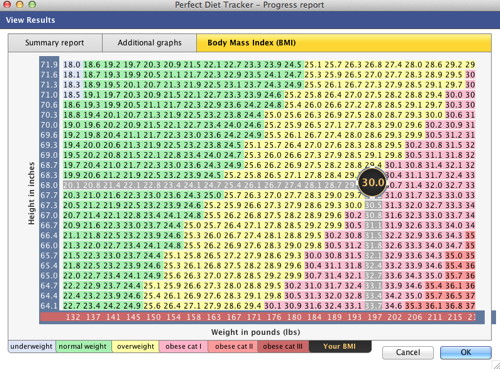Confirm with the OK button

tap(466, 352)
